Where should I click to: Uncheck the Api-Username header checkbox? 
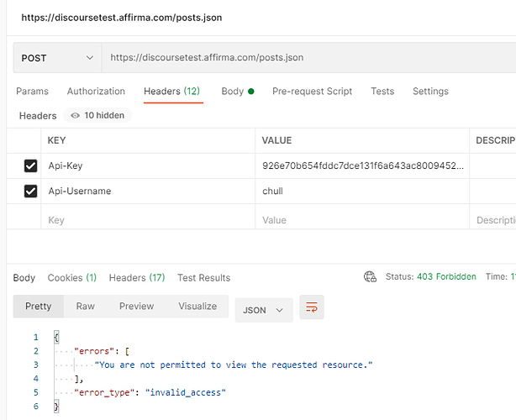pos(30,191)
